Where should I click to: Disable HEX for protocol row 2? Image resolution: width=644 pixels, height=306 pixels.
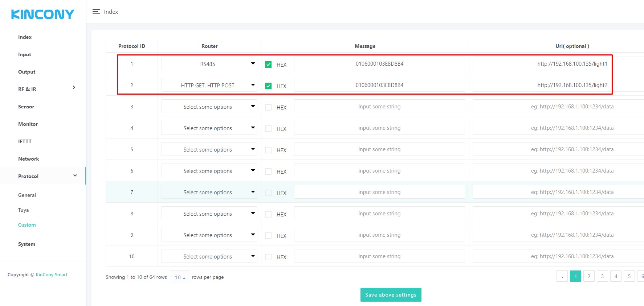pos(268,86)
